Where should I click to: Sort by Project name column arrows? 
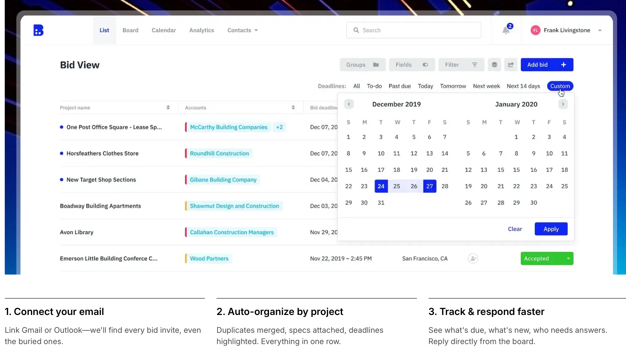point(168,108)
